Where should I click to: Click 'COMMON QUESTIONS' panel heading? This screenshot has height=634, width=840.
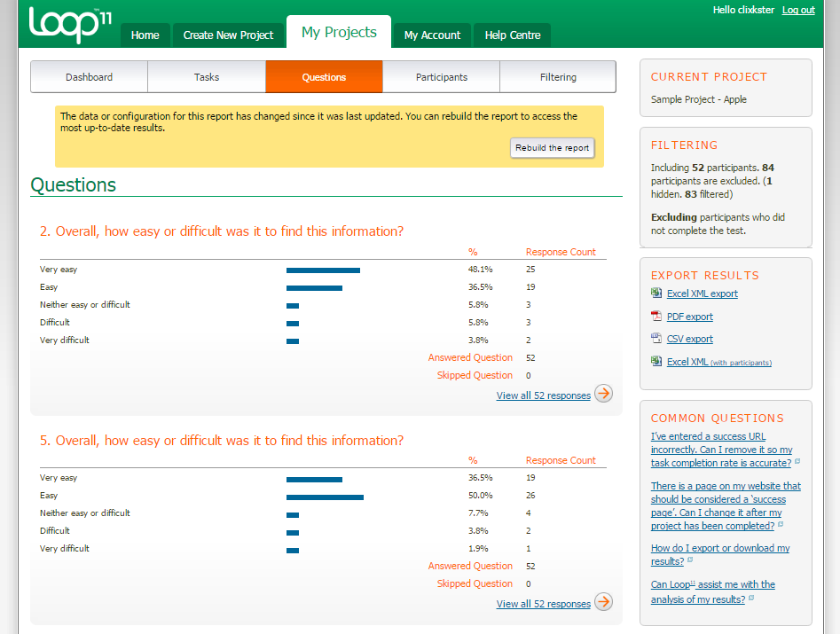[718, 419]
